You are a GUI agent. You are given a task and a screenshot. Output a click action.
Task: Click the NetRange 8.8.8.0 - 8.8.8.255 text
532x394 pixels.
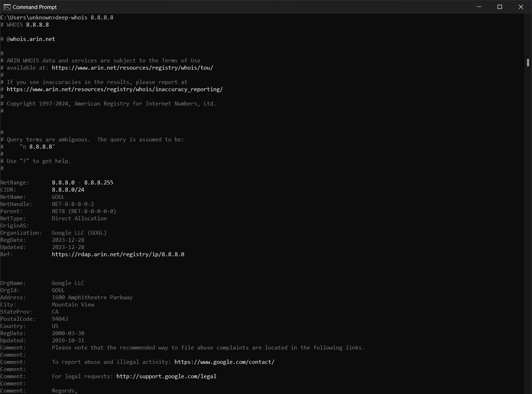coord(83,182)
